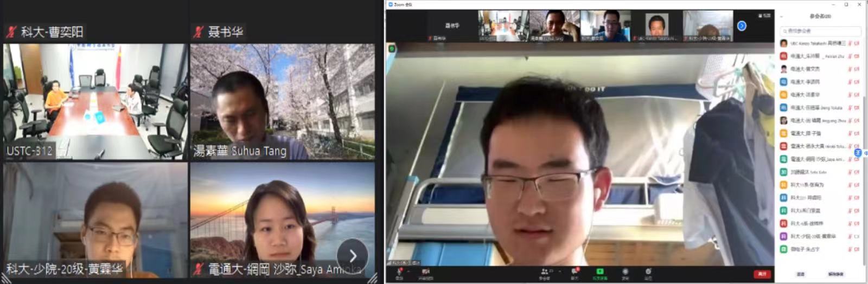Viewport: 868px width, 284px height.
Task: Click the 科大-曹奕阳 name label
Action: [x=52, y=32]
